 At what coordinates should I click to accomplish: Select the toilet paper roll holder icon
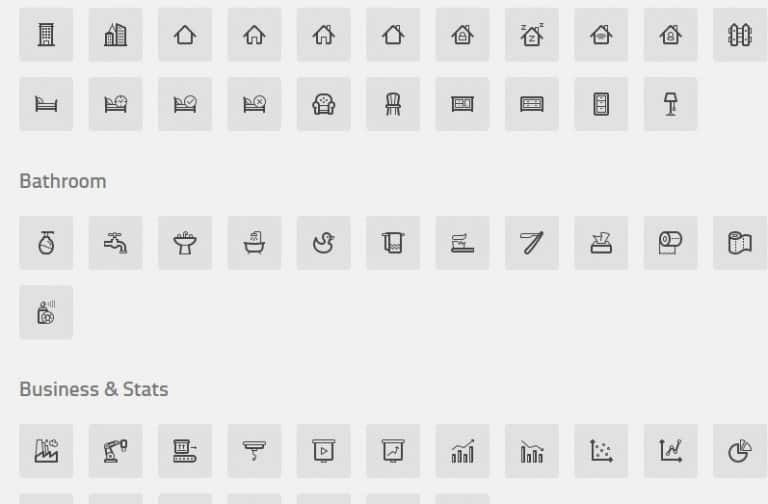pyautogui.click(x=671, y=243)
